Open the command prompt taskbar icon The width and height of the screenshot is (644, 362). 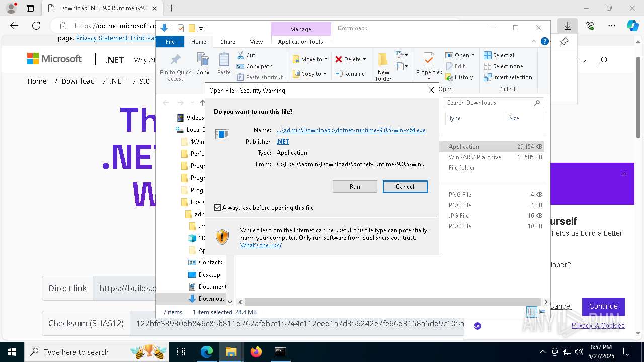point(280,352)
